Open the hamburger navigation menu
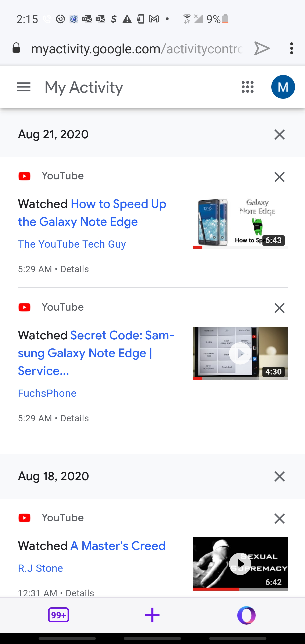 point(24,87)
